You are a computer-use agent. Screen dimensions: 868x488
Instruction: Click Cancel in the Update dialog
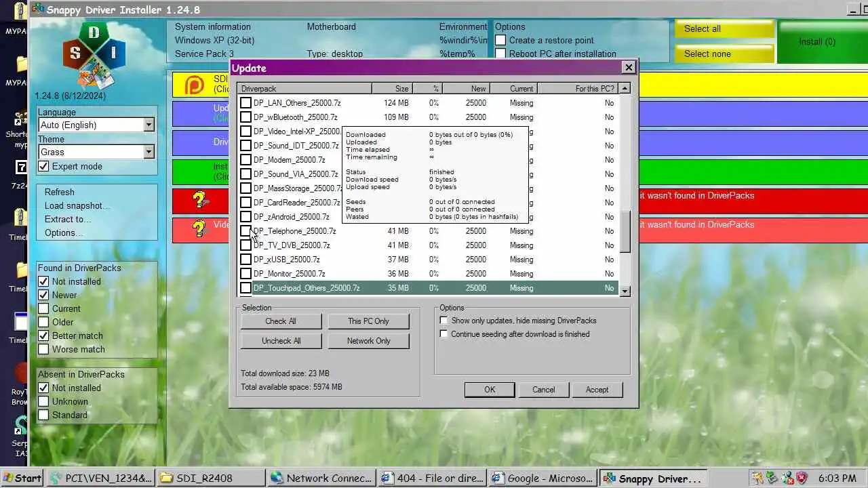tap(543, 390)
